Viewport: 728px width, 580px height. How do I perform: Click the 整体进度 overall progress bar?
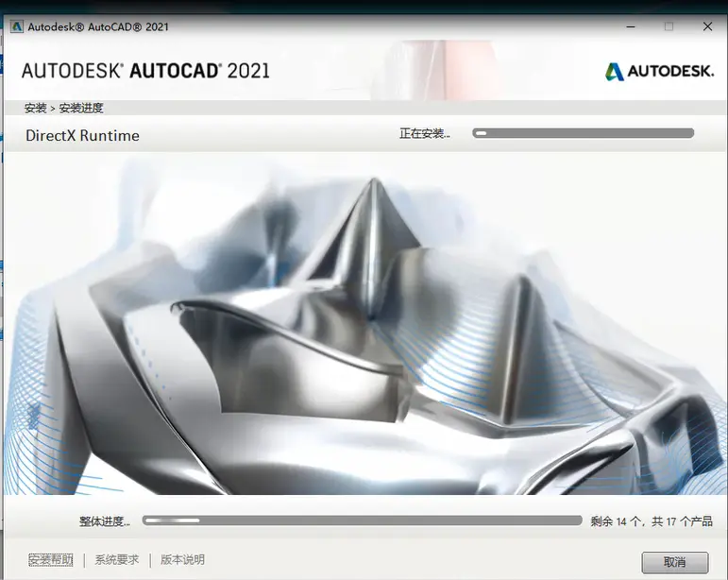363,520
